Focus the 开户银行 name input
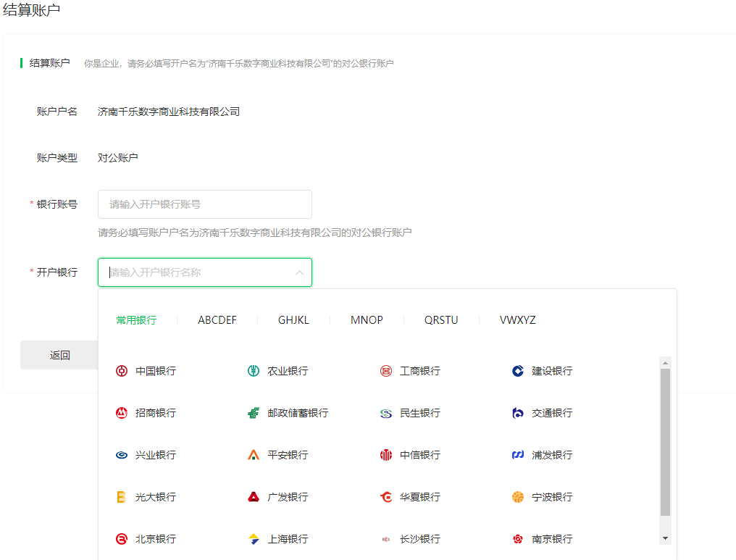This screenshot has height=560, width=736. (x=205, y=272)
